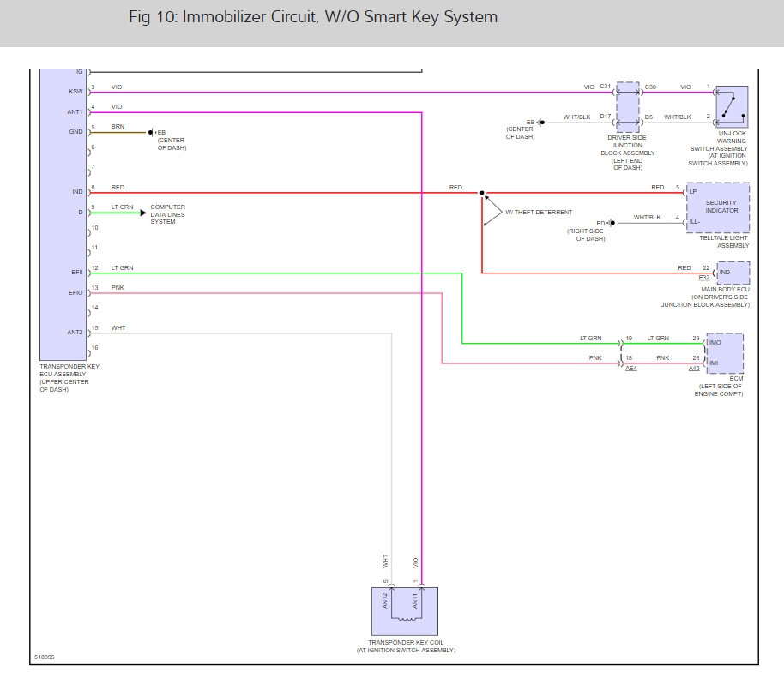Viewport: 784px width, 678px height.
Task: Click the 'IMI' terminal on the ECM
Action: tap(714, 363)
